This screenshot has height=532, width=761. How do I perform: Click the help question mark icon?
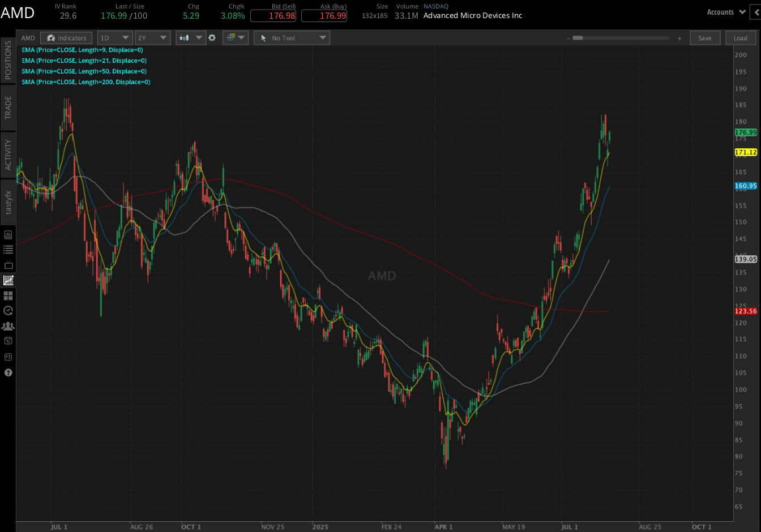pos(8,372)
